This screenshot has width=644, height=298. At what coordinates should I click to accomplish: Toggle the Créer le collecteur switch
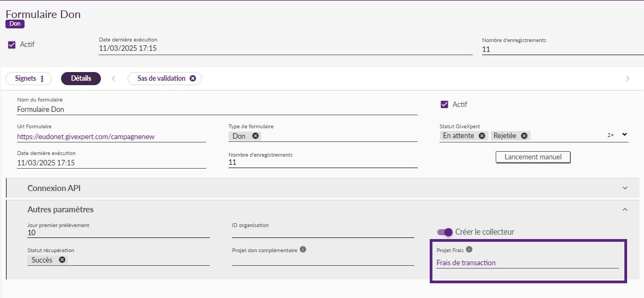pos(445,232)
